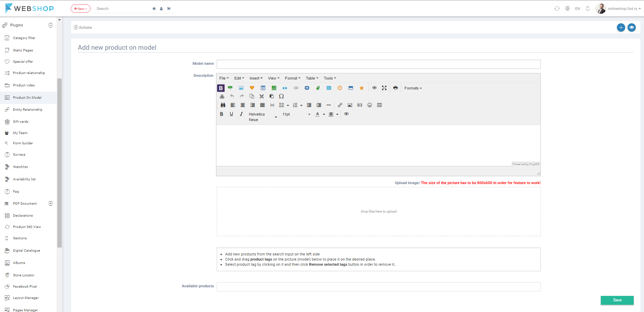
Task: Click the green tag label icon
Action: pos(318,88)
